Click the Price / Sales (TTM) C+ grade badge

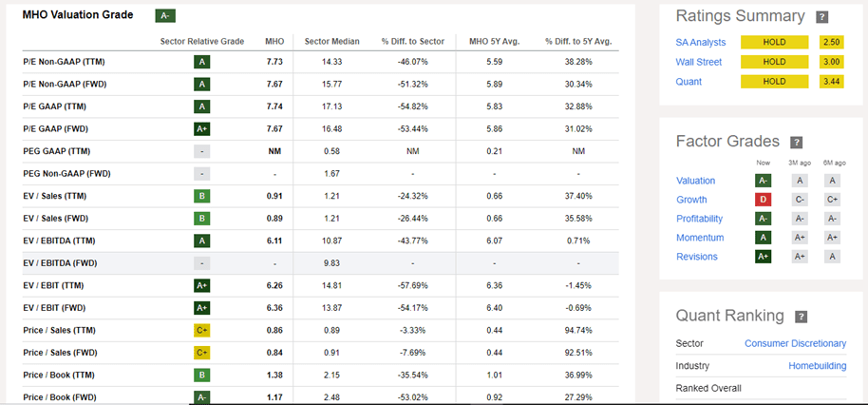[x=201, y=331]
